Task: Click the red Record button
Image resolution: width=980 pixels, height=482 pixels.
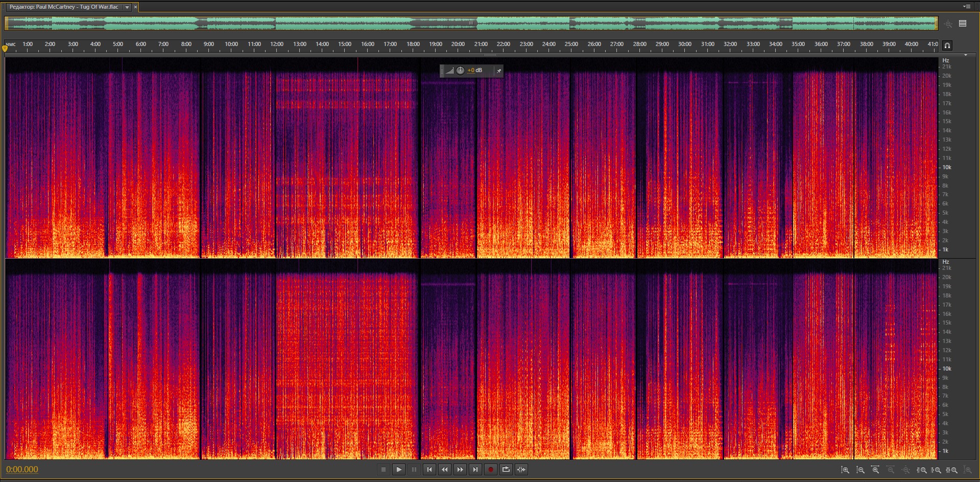Action: [x=491, y=469]
